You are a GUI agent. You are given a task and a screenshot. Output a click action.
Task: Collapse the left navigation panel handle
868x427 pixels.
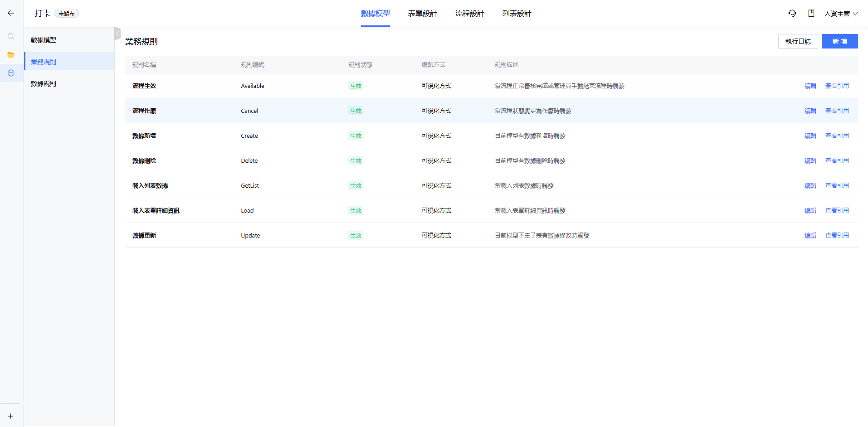click(x=117, y=34)
